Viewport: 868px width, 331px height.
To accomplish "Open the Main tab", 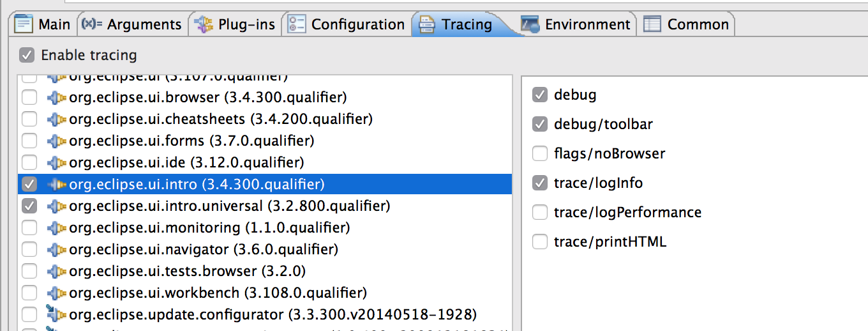I will (43, 24).
